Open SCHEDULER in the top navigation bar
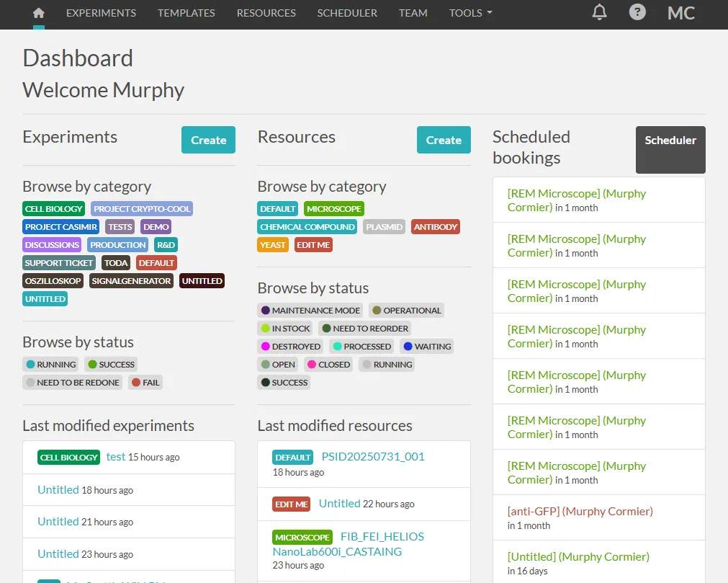 coord(347,13)
